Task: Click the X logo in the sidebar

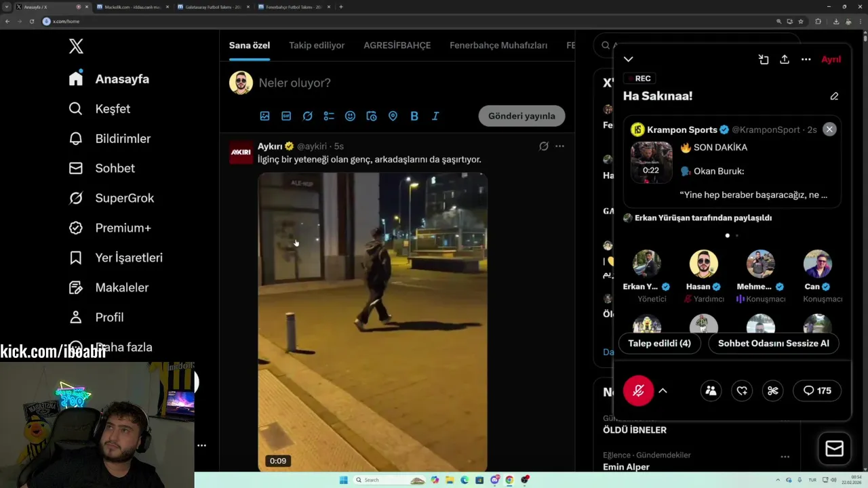Action: 76,46
